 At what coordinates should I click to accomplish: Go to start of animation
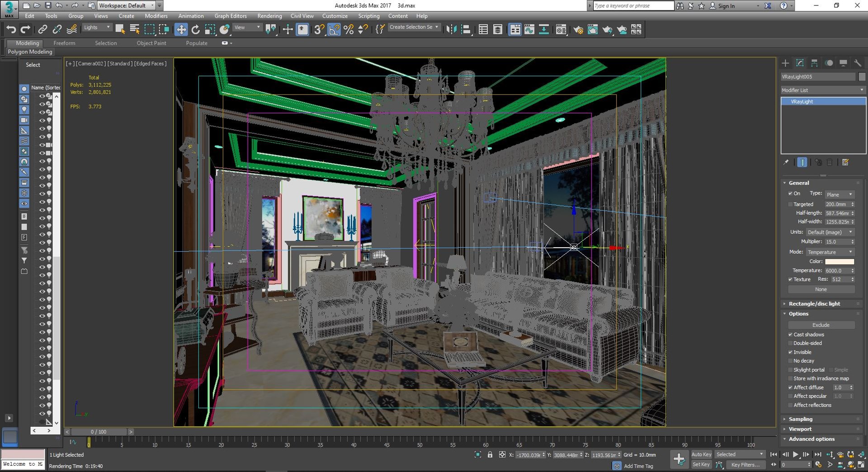pyautogui.click(x=774, y=455)
